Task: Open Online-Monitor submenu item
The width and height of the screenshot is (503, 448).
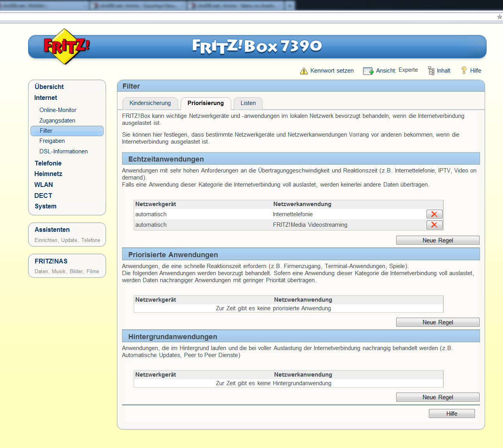Action: coord(58,110)
